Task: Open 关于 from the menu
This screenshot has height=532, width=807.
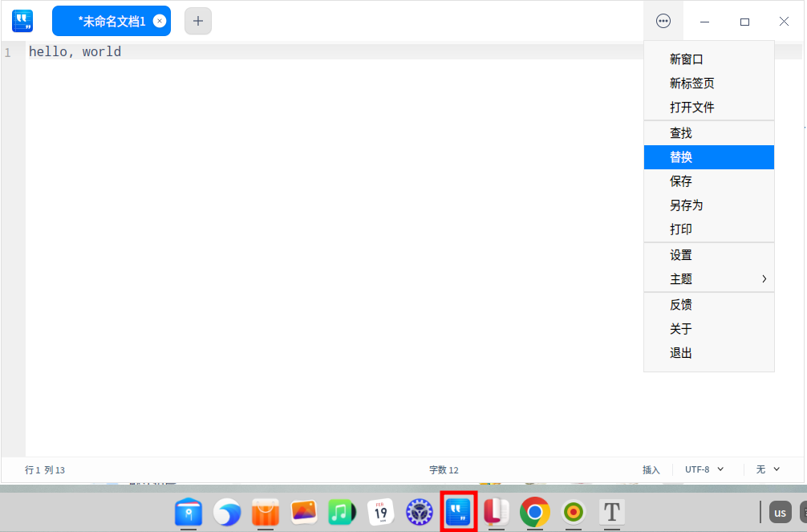Action: pos(708,329)
